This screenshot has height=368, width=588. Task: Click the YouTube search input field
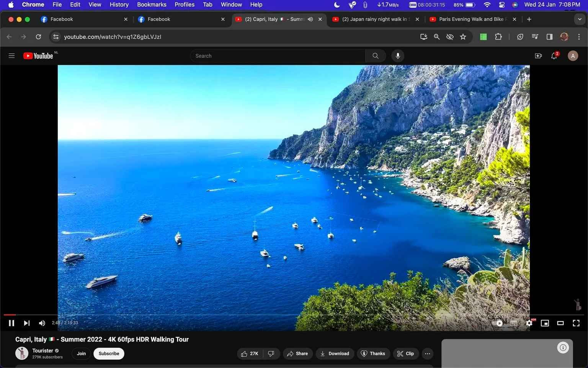pyautogui.click(x=278, y=56)
